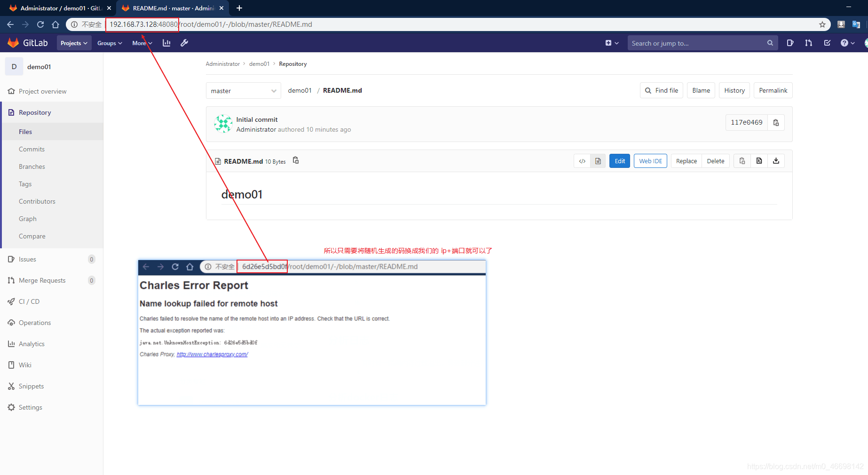Open a new browser tab
This screenshot has width=868, height=475.
239,8
